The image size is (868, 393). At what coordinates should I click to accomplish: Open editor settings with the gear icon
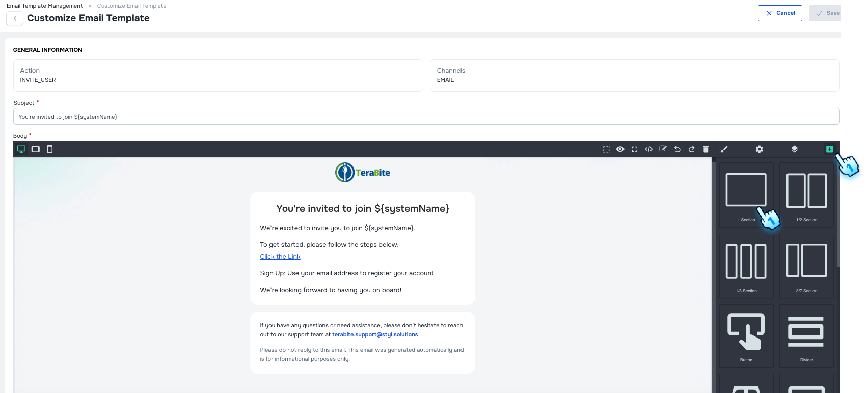click(759, 149)
